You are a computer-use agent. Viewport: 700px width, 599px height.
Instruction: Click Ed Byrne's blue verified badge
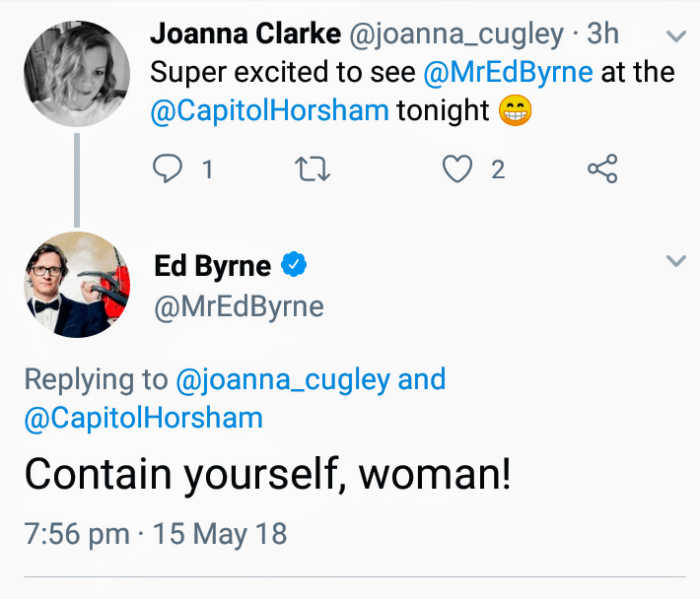pos(294,264)
